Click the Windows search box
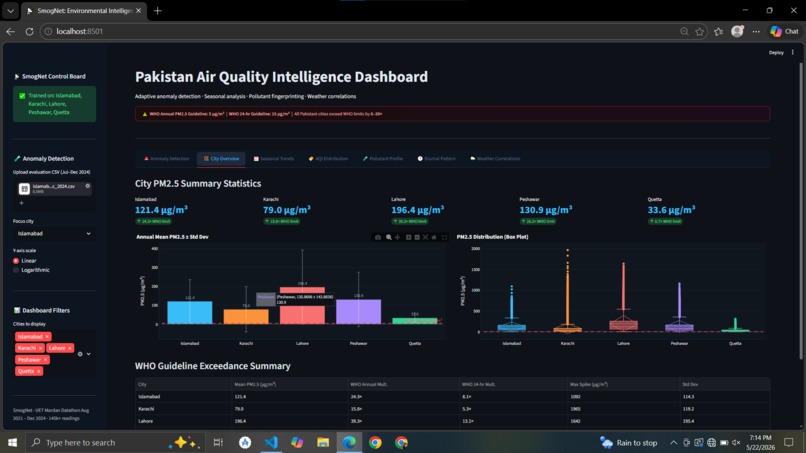The image size is (806, 453). [114, 442]
